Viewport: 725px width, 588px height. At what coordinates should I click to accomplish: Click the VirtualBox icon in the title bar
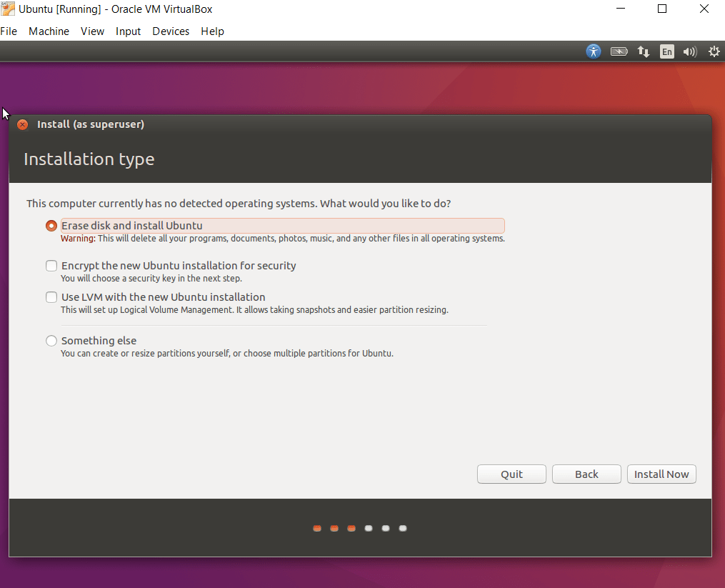pos(8,9)
